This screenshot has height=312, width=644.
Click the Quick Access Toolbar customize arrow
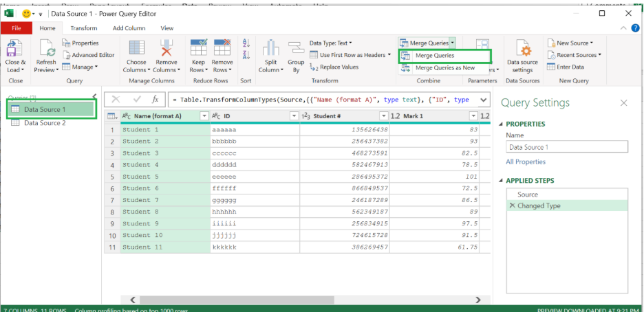[x=41, y=14]
